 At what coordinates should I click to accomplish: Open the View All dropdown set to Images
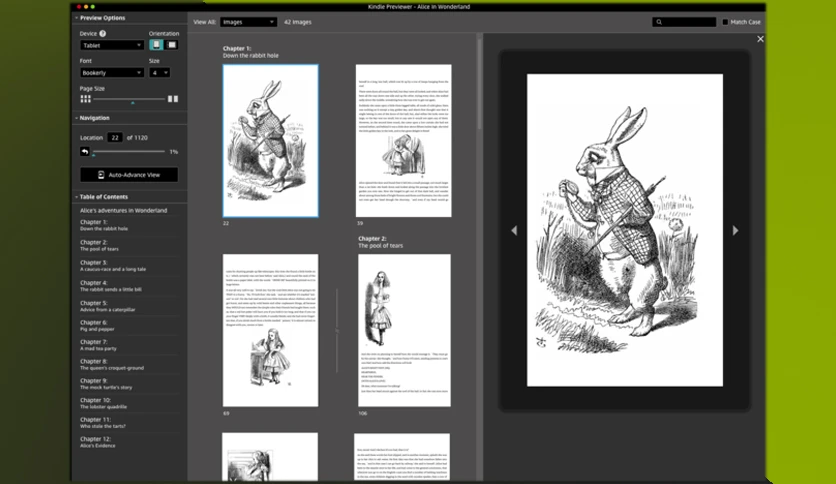(x=248, y=22)
